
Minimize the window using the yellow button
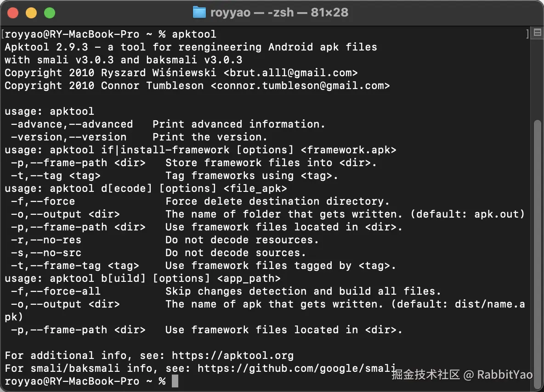[x=31, y=13]
